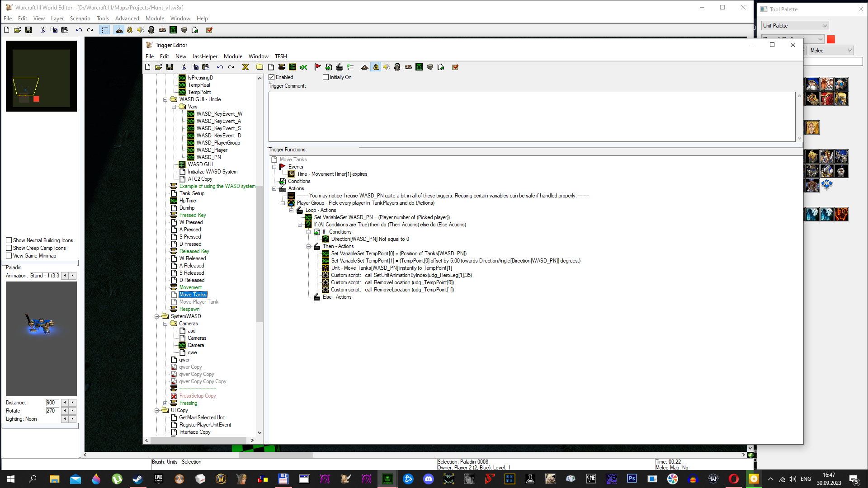Click New Category folder icon

(x=259, y=67)
